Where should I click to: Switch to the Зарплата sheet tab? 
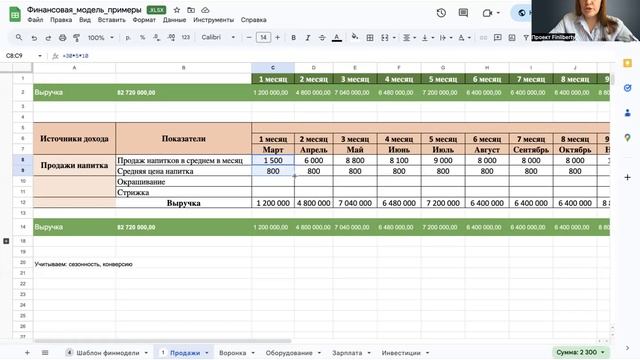(347, 353)
